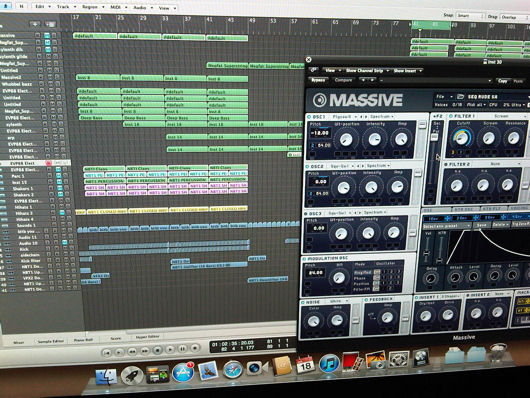Open the App Store from the dock
The image size is (530, 398).
tap(183, 373)
